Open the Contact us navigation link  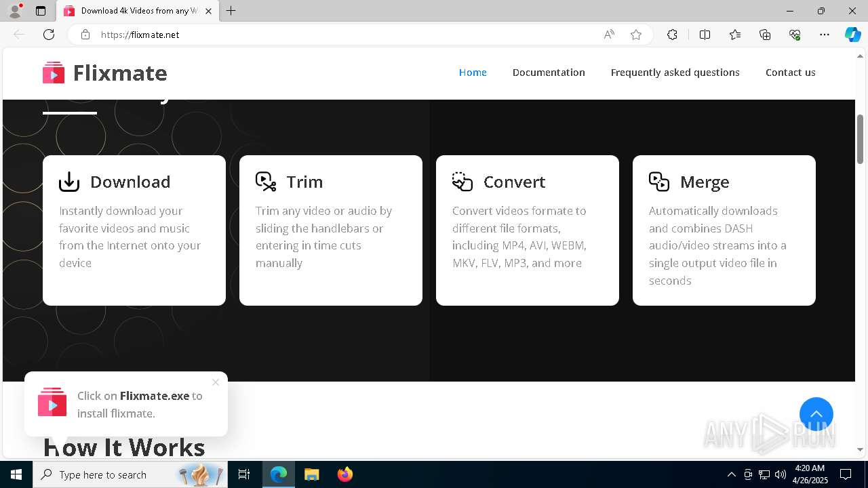[x=791, y=73]
